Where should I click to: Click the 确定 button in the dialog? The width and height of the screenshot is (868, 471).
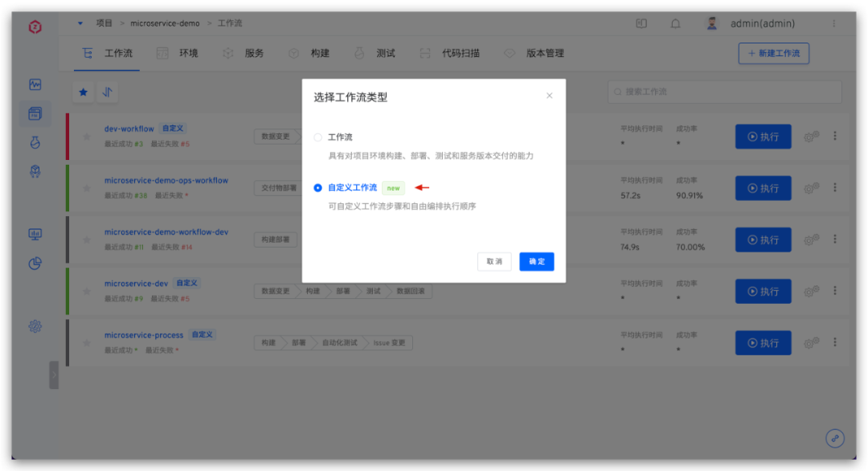[536, 261]
